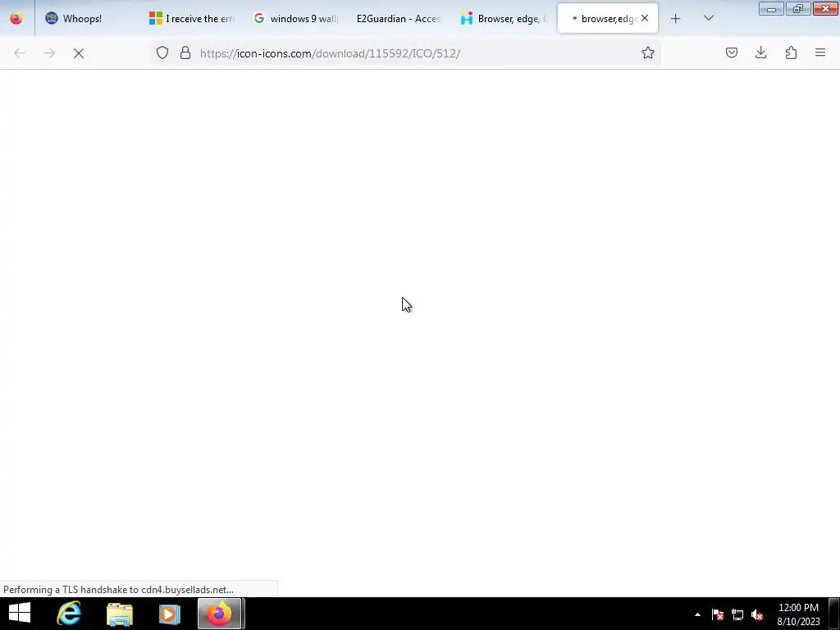
Task: Go back to the previous page
Action: tap(20, 53)
